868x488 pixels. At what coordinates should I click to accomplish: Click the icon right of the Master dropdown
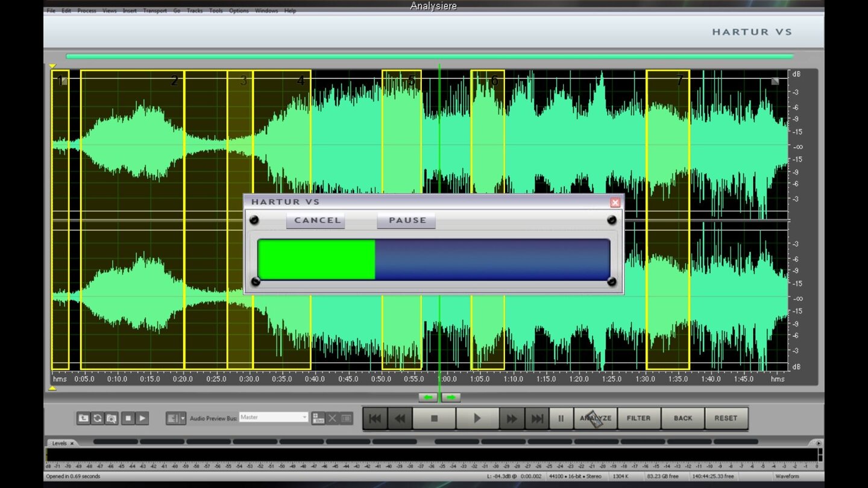tap(318, 418)
